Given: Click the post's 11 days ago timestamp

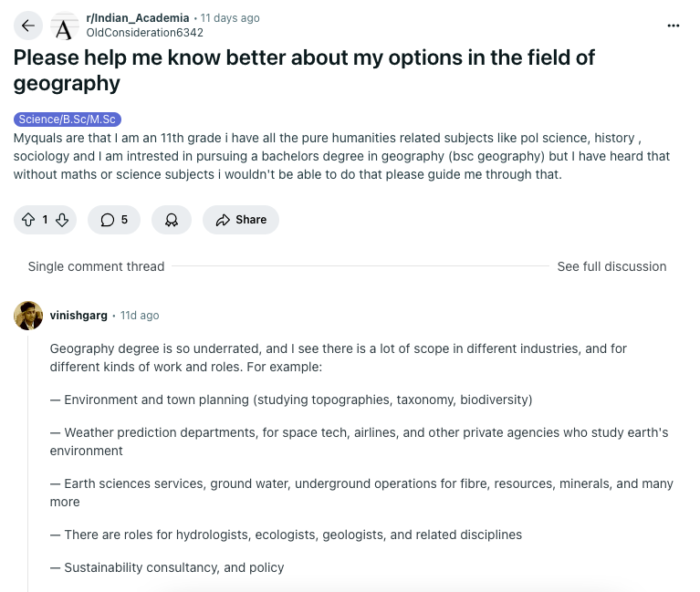Looking at the screenshot, I should pyautogui.click(x=230, y=18).
